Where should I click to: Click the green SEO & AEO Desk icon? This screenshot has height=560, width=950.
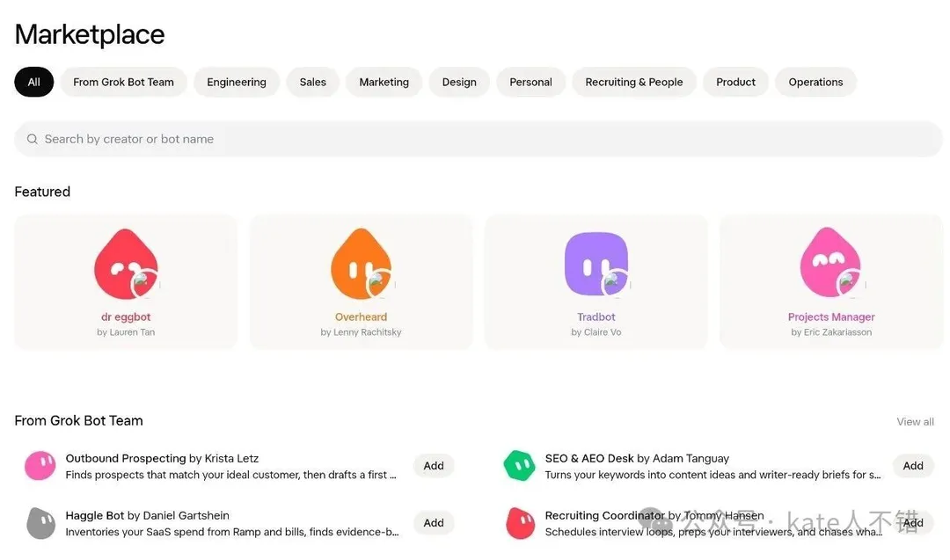coord(519,466)
